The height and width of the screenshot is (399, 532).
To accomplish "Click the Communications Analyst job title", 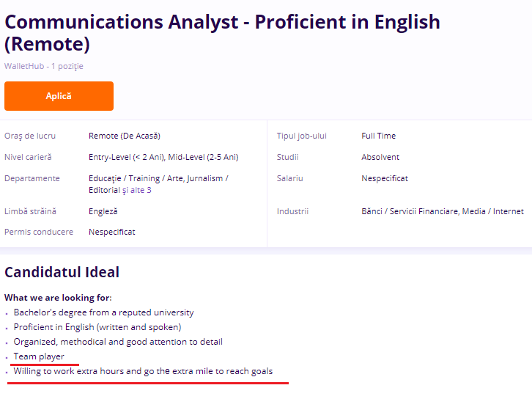I will (222, 32).
